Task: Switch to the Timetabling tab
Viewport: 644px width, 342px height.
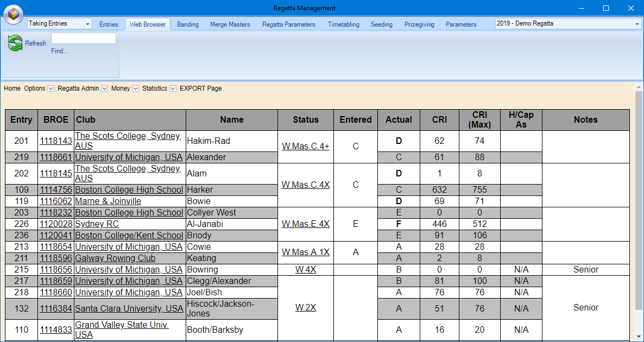Action: (343, 24)
